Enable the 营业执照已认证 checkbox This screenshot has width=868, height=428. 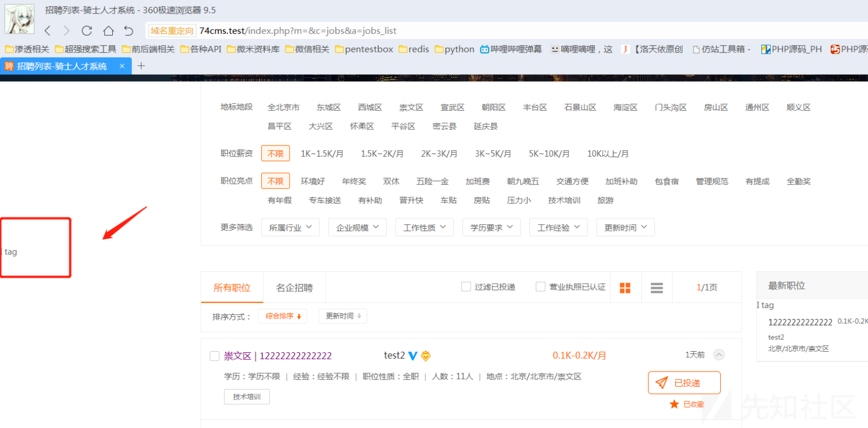tap(540, 286)
